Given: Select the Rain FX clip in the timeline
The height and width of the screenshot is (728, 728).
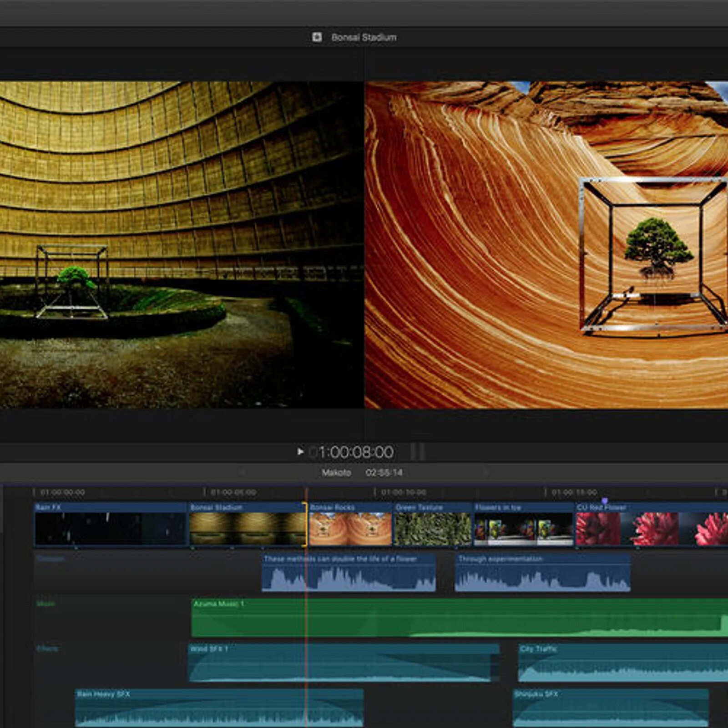Looking at the screenshot, I should [111, 524].
